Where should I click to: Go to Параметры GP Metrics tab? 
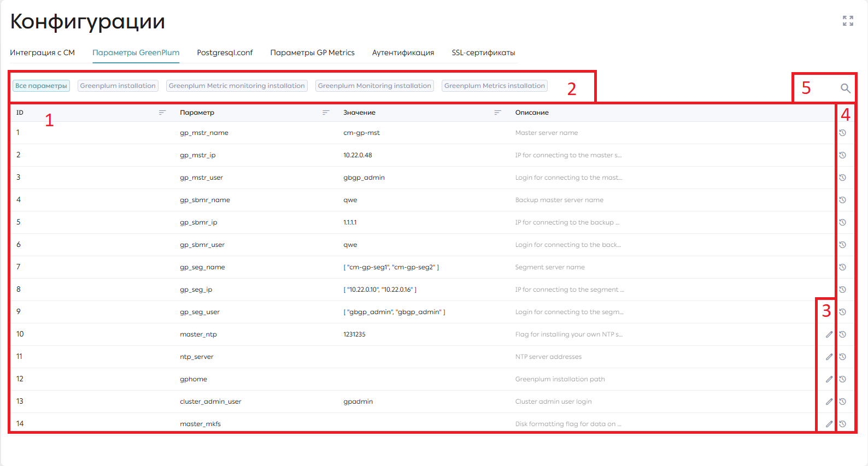(x=313, y=53)
